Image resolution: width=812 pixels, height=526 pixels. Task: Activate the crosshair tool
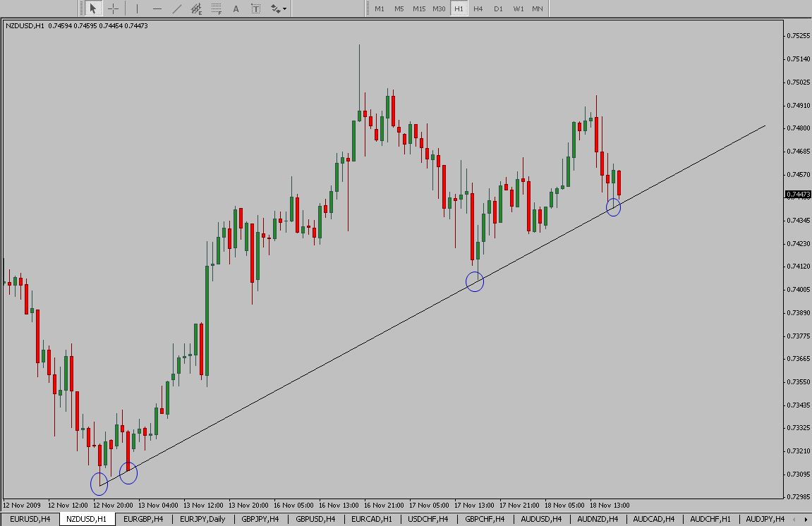[x=113, y=9]
